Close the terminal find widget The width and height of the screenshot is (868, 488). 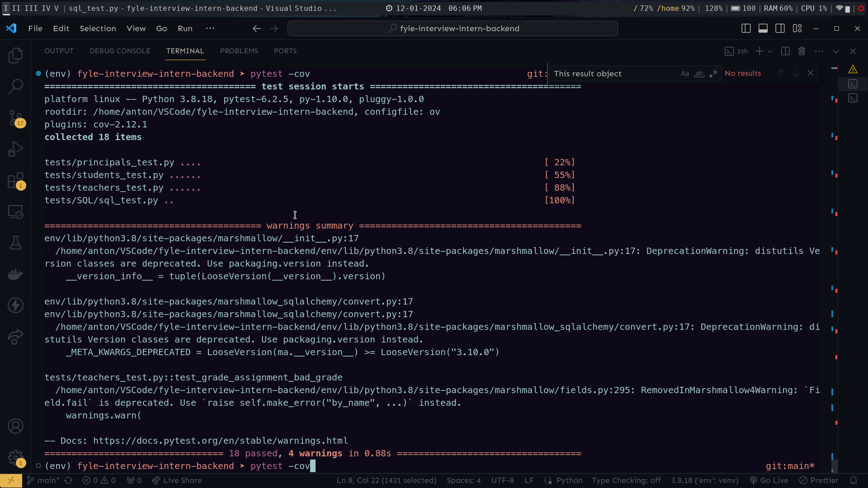tap(811, 73)
